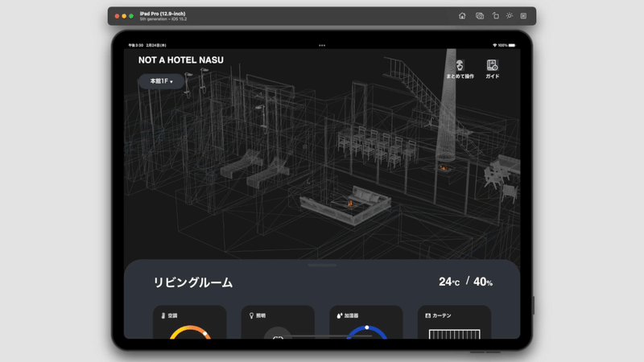Viewport: 644px width, 362px height.
Task: Open the カーテン curtain card
Action: coord(454,323)
